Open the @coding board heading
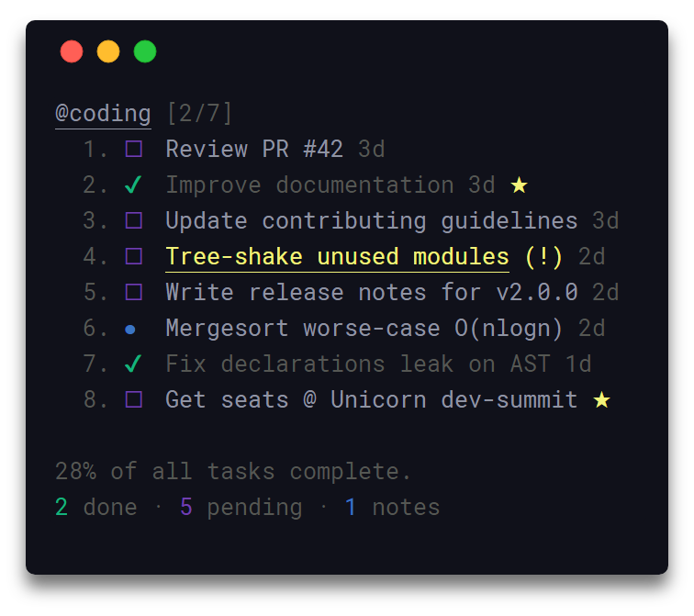The width and height of the screenshot is (694, 616). pos(103,114)
